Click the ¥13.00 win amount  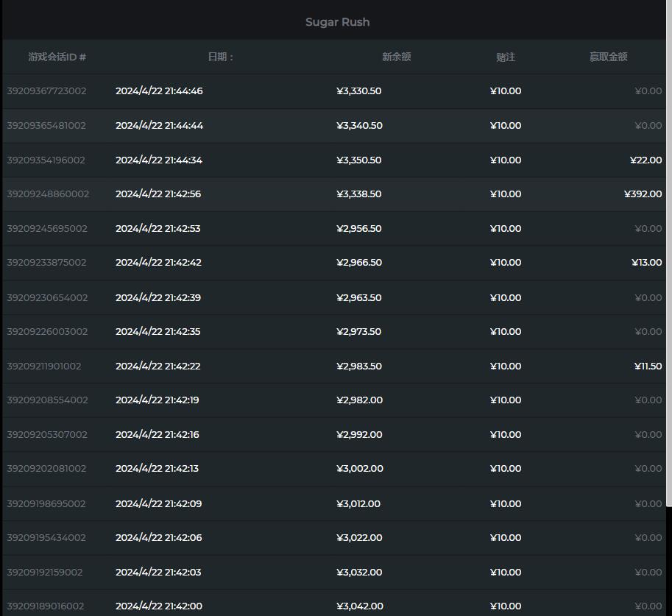point(646,263)
